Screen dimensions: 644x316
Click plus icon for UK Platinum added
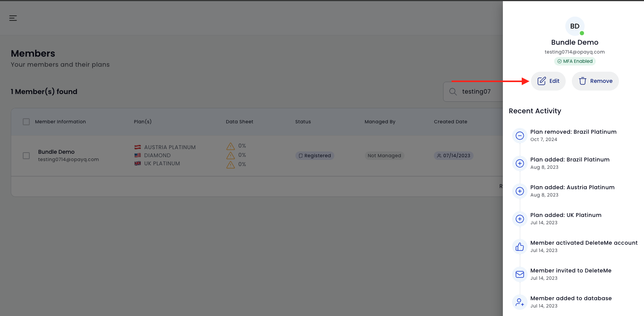click(x=520, y=219)
